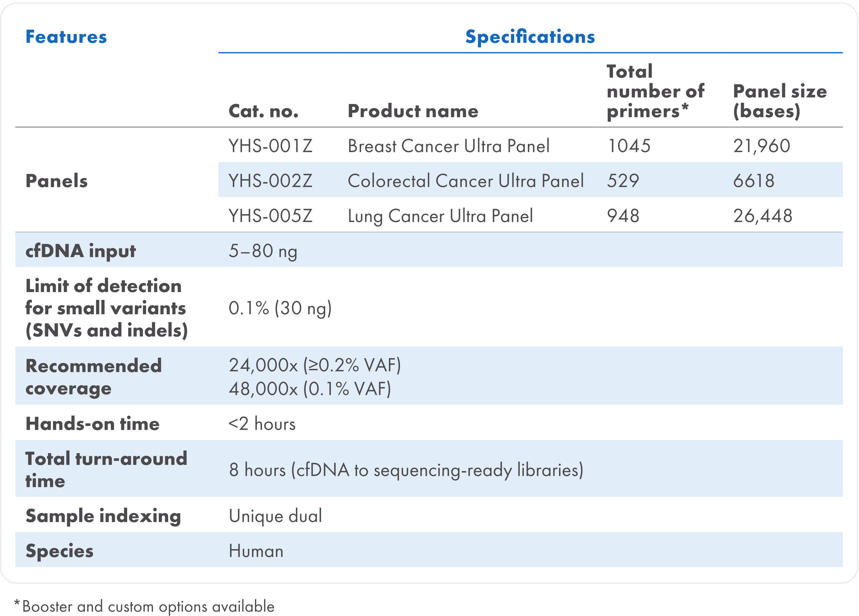Image resolution: width=859 pixels, height=616 pixels.
Task: Click the 0.1% (30 ng) detection limit
Action: pyautogui.click(x=280, y=307)
